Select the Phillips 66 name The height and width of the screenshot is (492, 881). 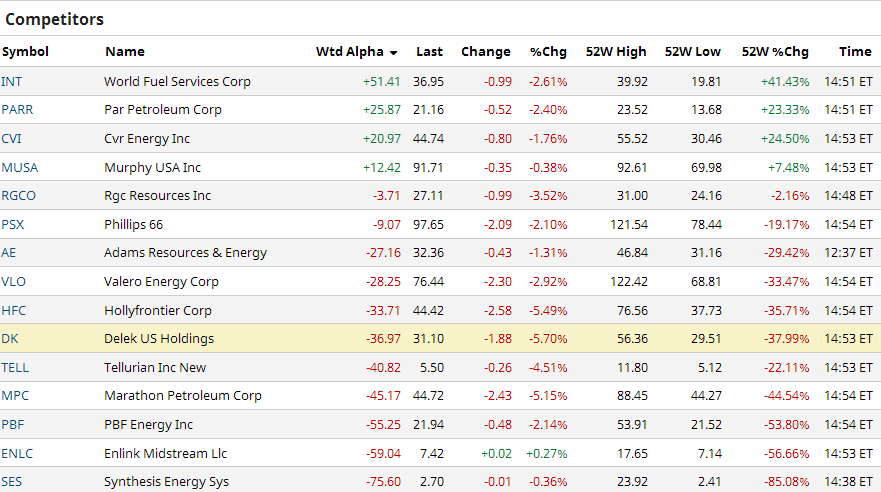(x=134, y=225)
